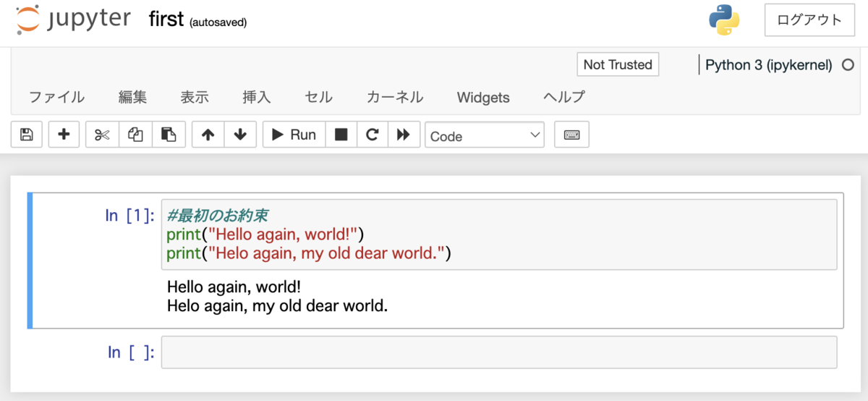This screenshot has height=401, width=868.
Task: Click the Python logo icon
Action: 724,20
